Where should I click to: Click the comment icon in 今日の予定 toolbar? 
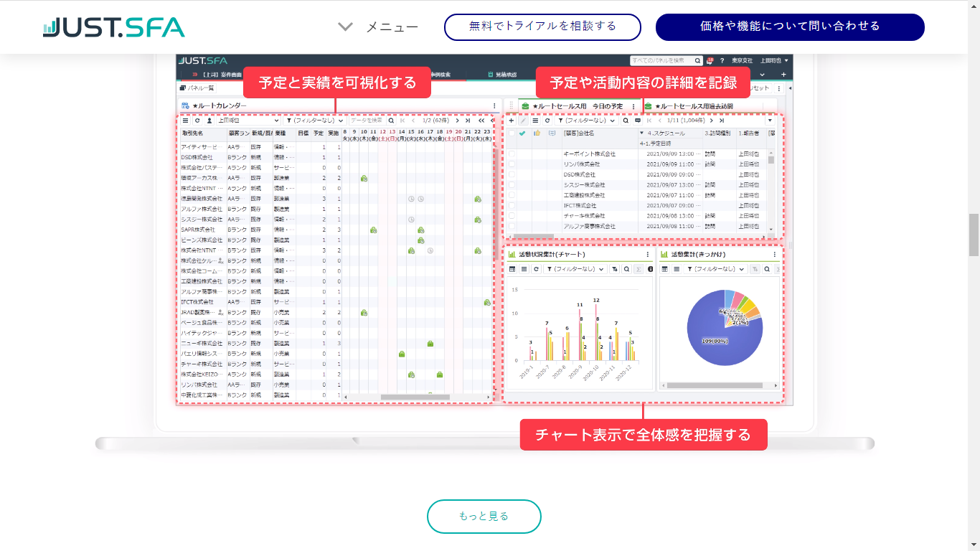(638, 121)
